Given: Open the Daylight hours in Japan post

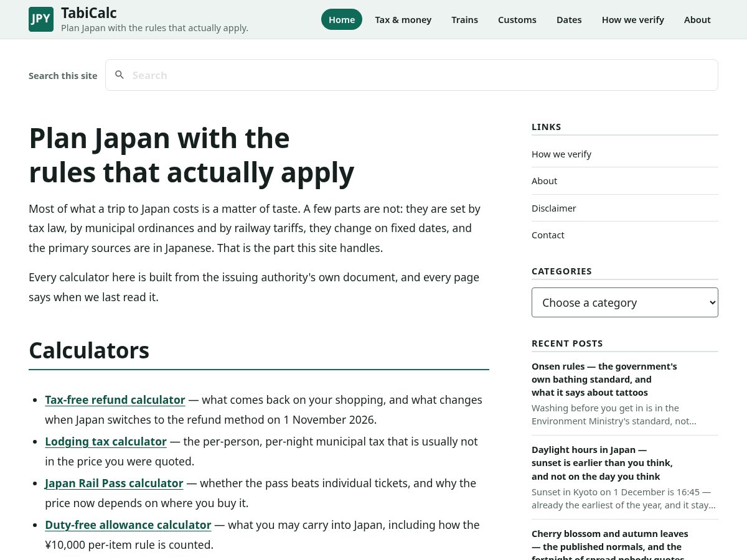Looking at the screenshot, I should click(x=602, y=463).
